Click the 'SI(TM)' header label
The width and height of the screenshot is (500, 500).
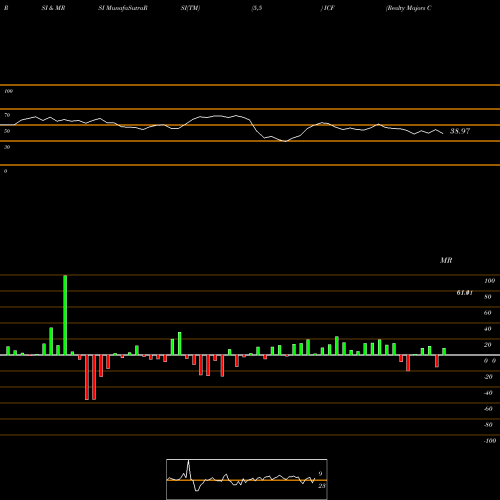[x=190, y=8]
